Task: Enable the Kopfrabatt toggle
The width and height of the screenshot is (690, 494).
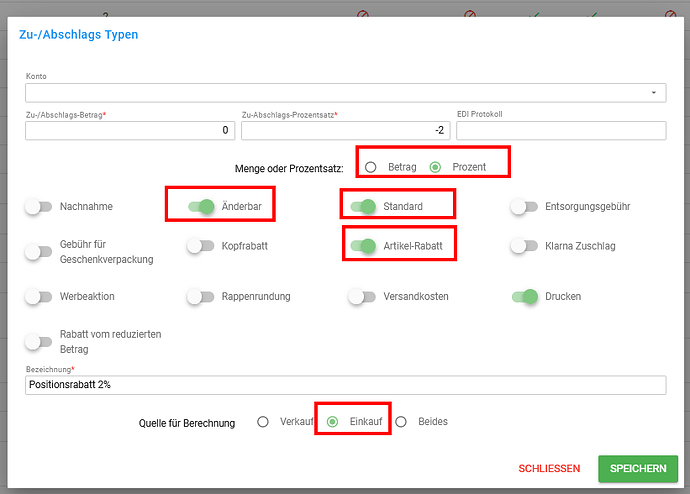Action: [201, 245]
